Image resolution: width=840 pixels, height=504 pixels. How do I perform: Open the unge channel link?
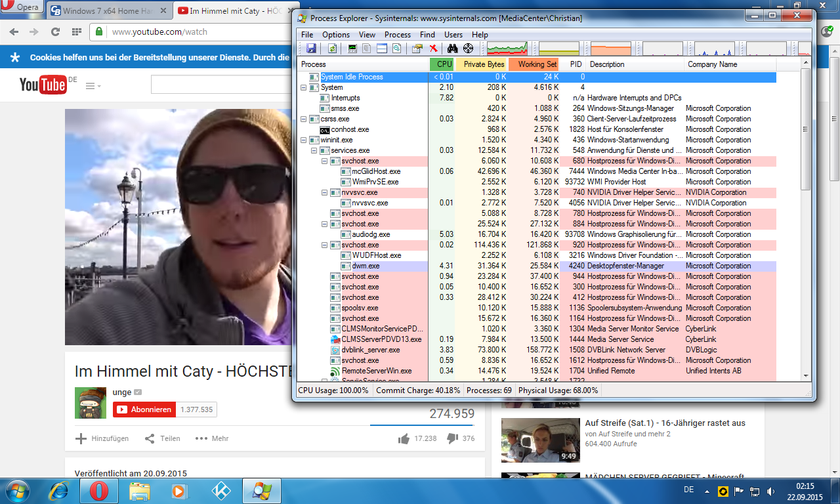122,392
